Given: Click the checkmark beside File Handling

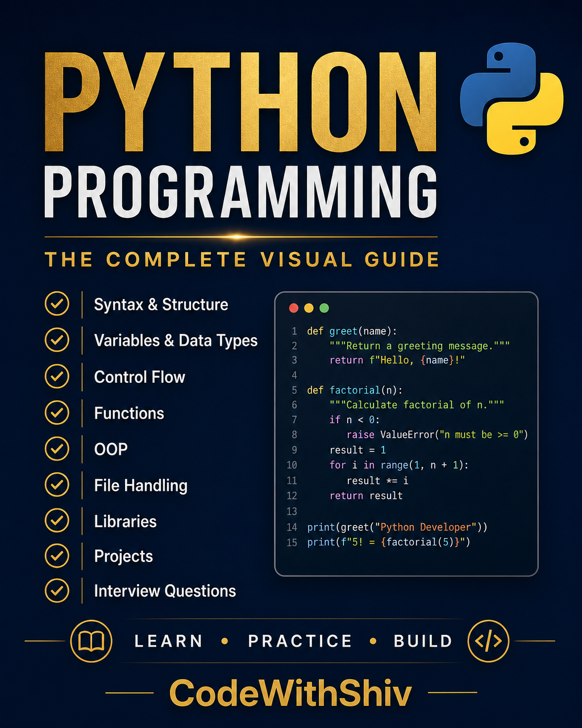Looking at the screenshot, I should 57,485.
